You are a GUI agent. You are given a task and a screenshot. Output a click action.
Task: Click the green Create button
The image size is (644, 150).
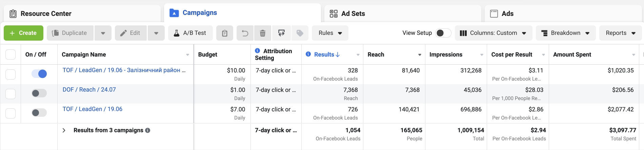coord(23,33)
